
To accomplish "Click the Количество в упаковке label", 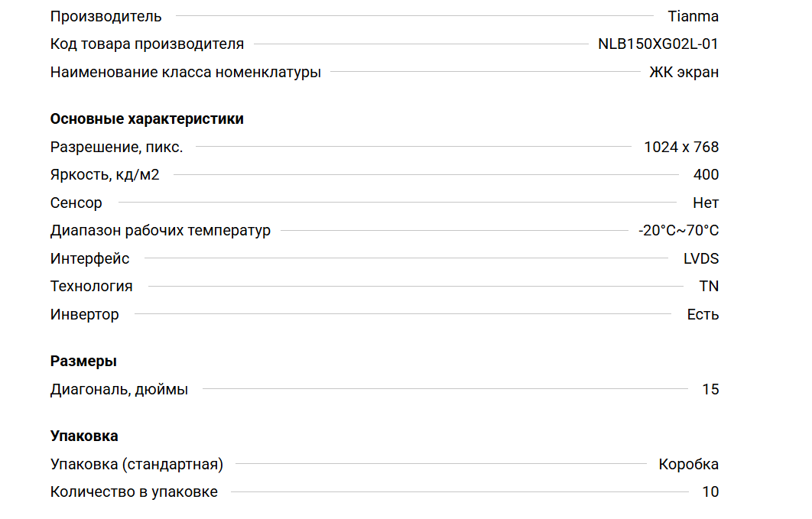I will [x=134, y=492].
